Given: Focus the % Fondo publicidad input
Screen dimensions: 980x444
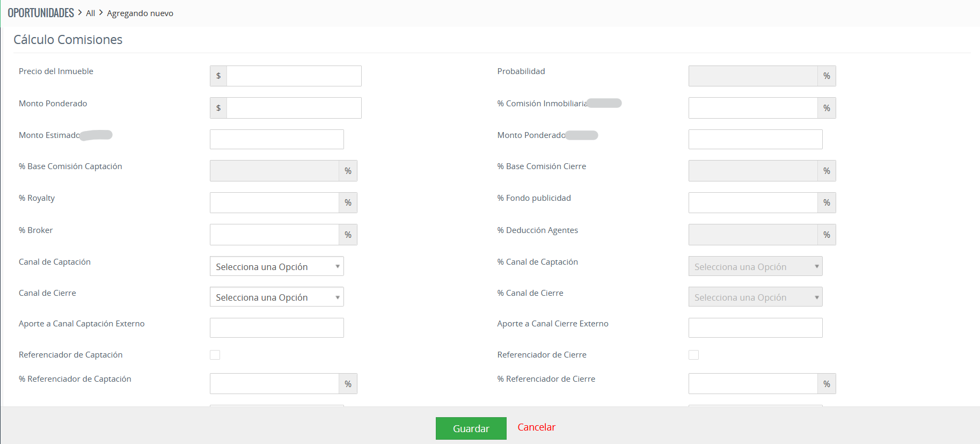Looking at the screenshot, I should pyautogui.click(x=753, y=202).
